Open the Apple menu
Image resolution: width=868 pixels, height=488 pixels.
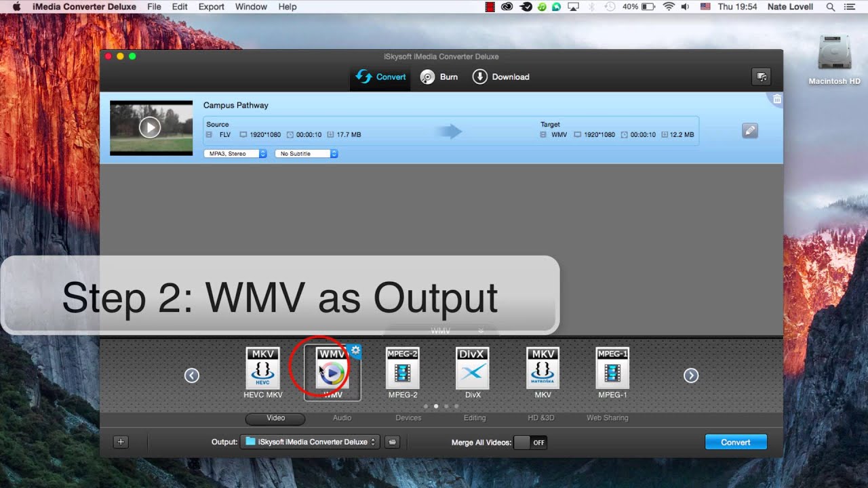pyautogui.click(x=16, y=7)
